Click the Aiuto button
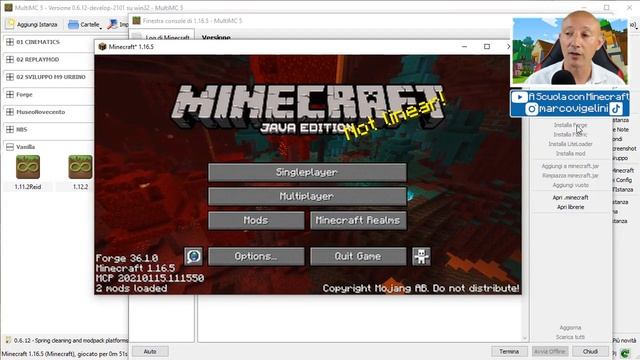The image size is (640, 360). (150, 351)
